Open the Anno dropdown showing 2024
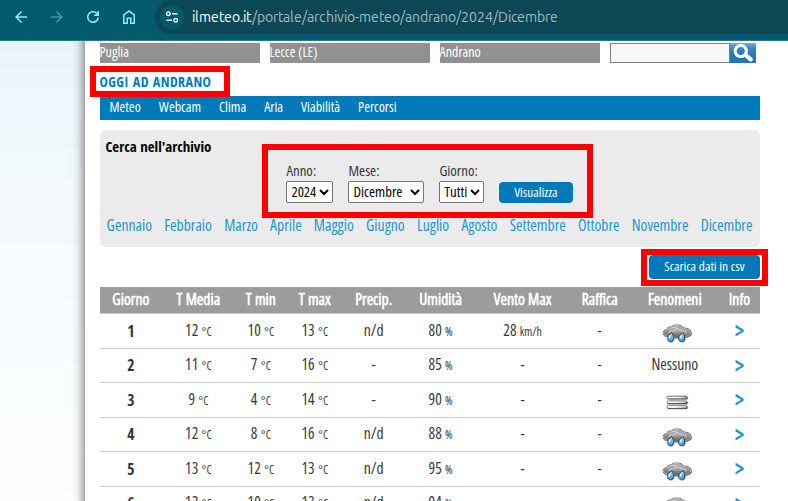Viewport: 788px width, 501px height. (x=309, y=192)
